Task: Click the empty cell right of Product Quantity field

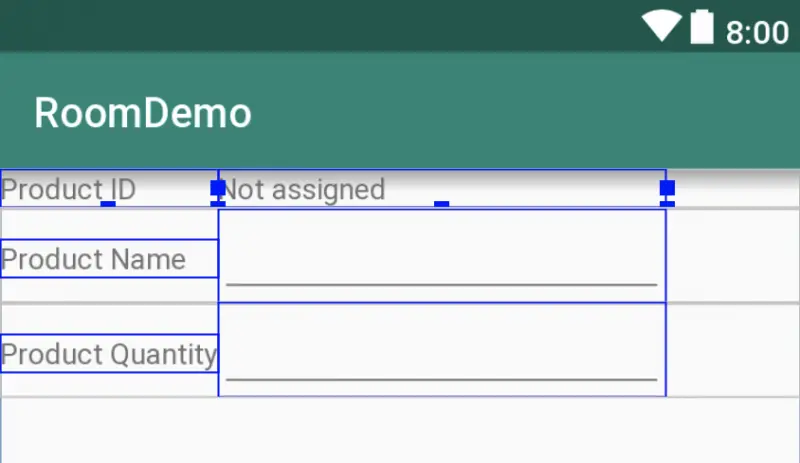Action: coord(732,350)
